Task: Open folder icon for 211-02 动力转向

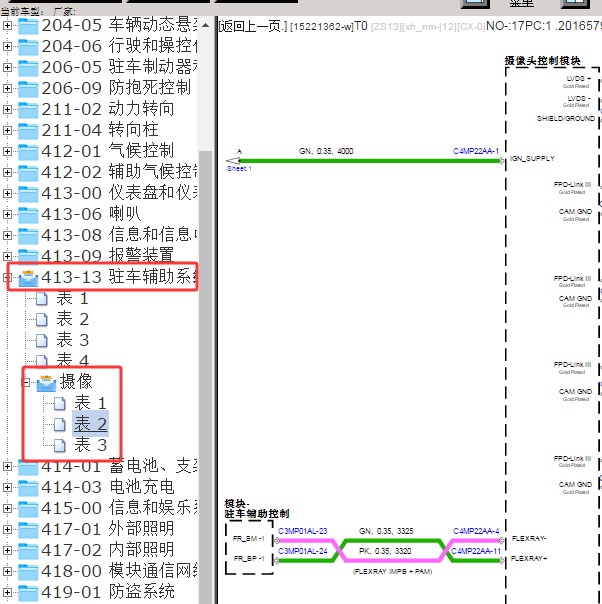Action: (28, 110)
